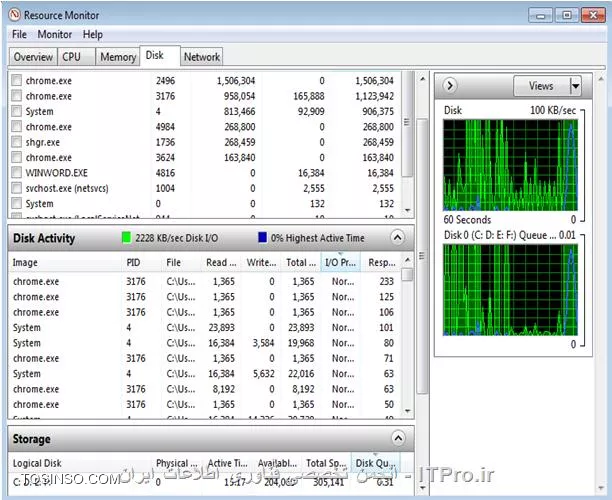Click the blue Highest Active Time square
The height and width of the screenshot is (500, 612).
point(263,237)
